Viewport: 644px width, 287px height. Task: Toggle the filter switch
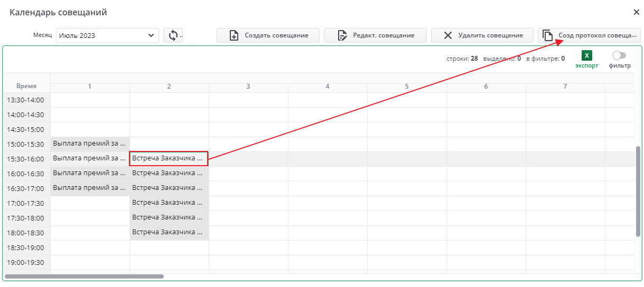pyautogui.click(x=619, y=55)
